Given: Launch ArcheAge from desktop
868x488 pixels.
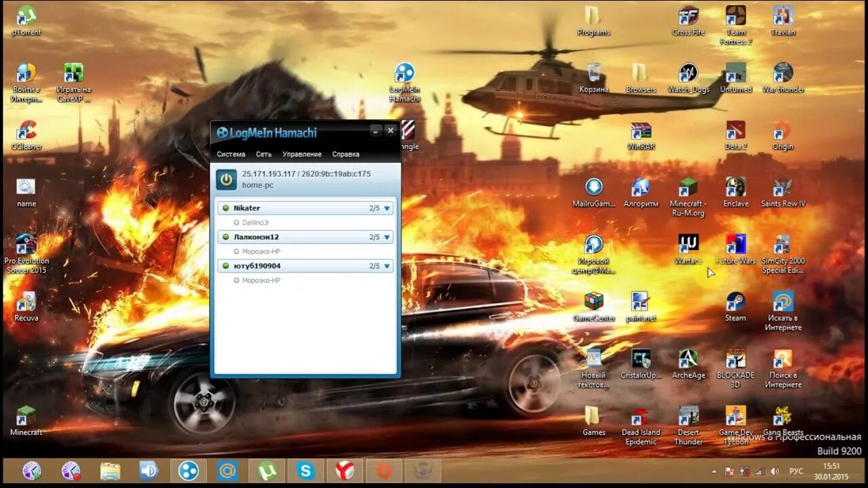Looking at the screenshot, I should [x=688, y=363].
